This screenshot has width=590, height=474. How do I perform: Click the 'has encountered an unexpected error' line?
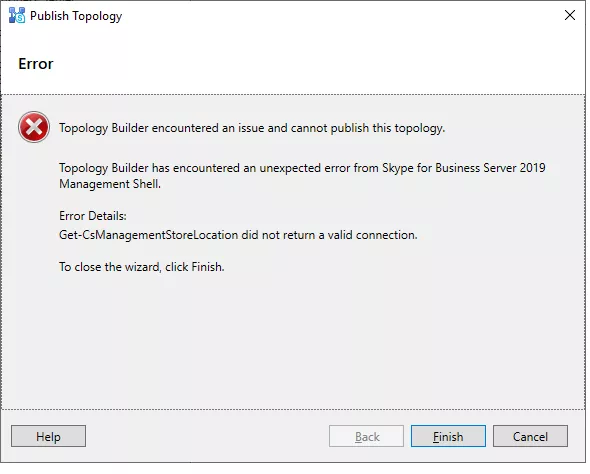point(302,168)
